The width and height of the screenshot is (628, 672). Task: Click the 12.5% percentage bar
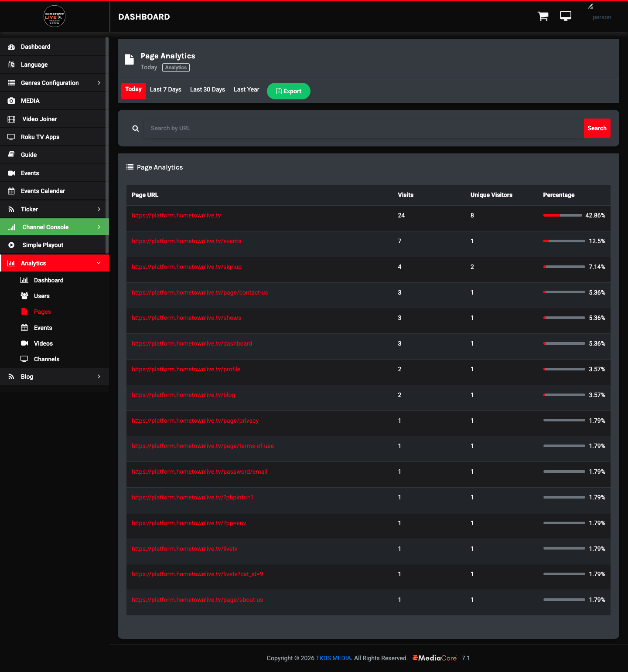pyautogui.click(x=564, y=241)
